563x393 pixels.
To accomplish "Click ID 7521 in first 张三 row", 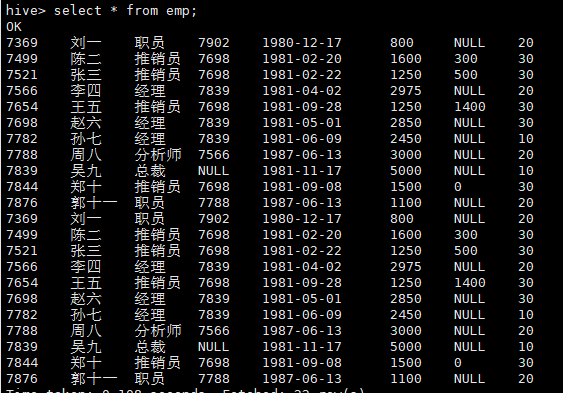I will pyautogui.click(x=22, y=75).
